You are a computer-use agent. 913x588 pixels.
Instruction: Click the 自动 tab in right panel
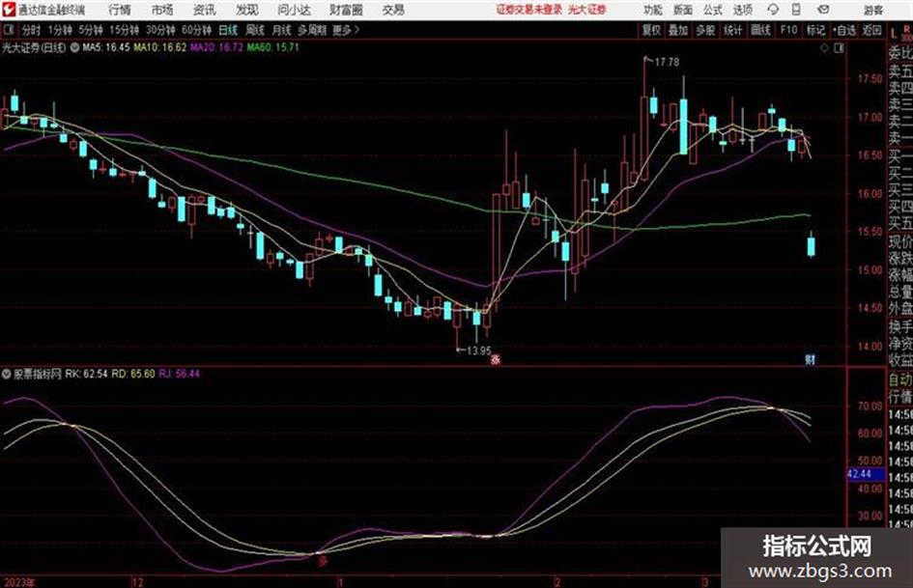pyautogui.click(x=900, y=379)
